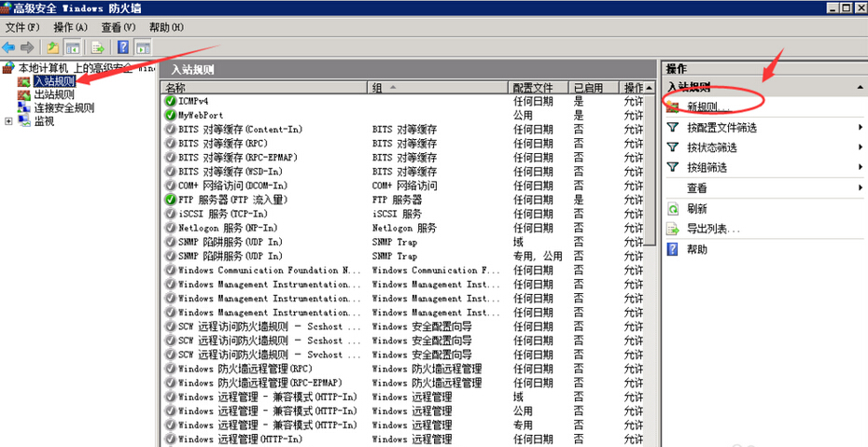Click 导出列表... in the actions pane

pos(713,230)
